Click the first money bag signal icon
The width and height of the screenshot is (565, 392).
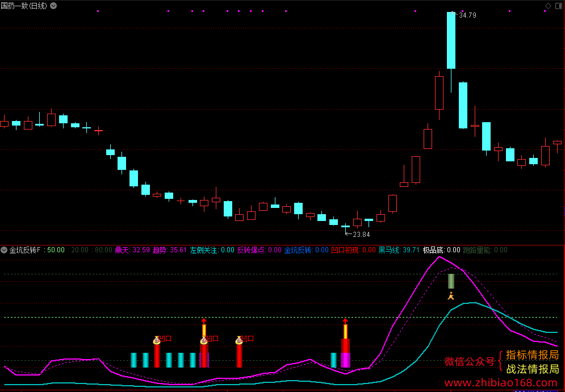coord(156,340)
